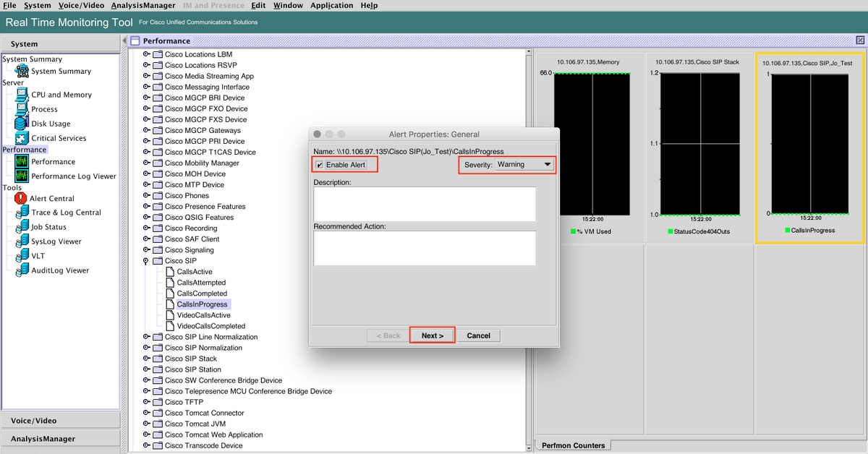Select Cisco SIP Normalization tree item

coord(203,348)
